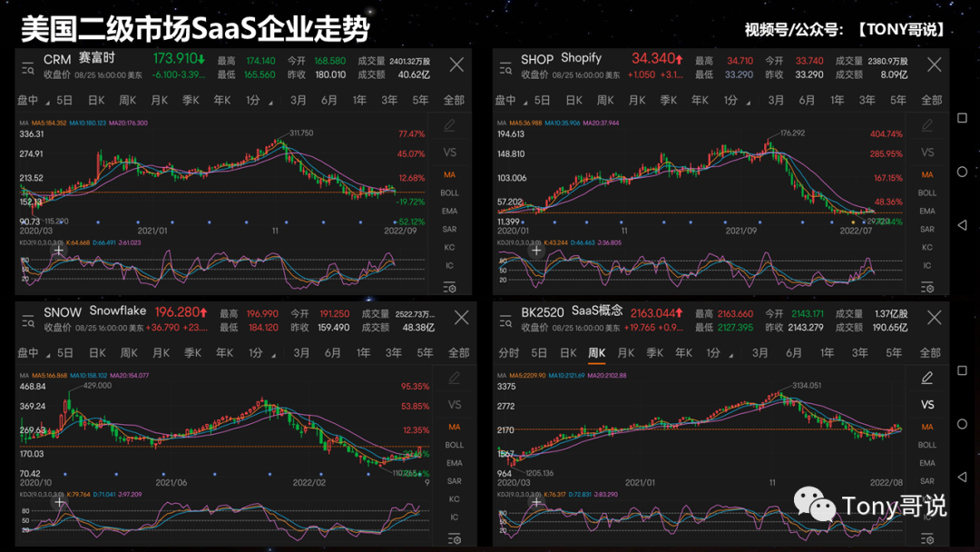Expand the 1分 dropdown in SHOP panel
980x552 pixels.
point(736,100)
